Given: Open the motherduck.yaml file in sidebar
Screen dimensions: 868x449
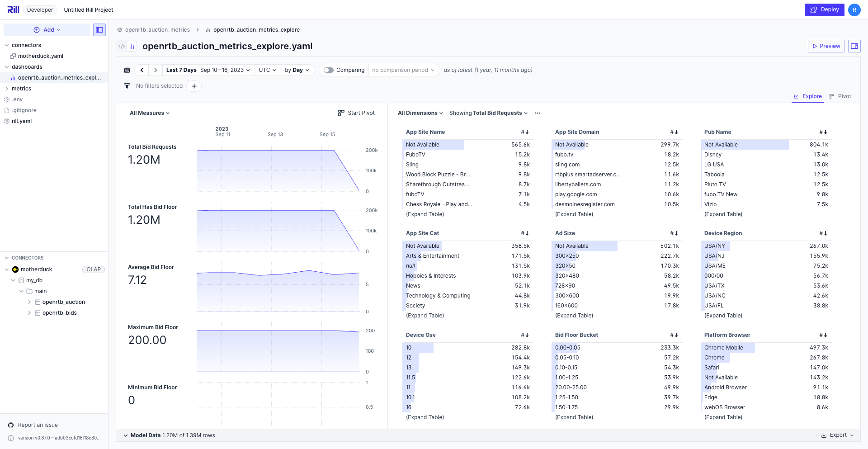Looking at the screenshot, I should tap(40, 56).
